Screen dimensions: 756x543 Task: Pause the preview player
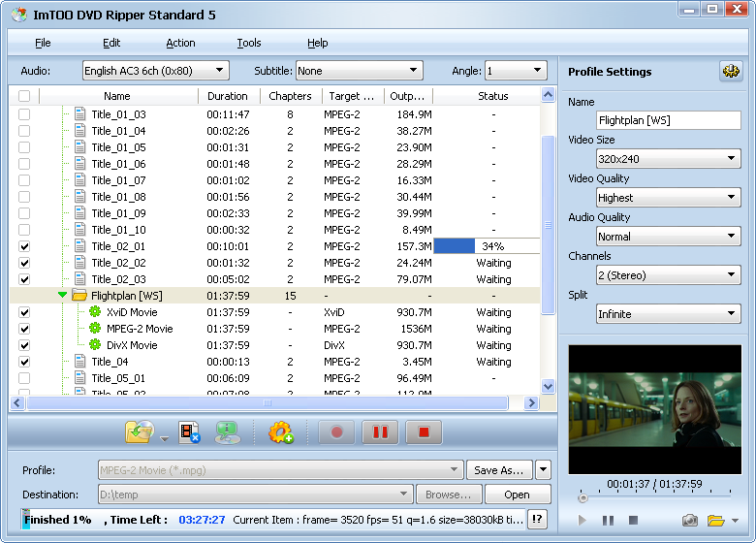pyautogui.click(x=608, y=521)
